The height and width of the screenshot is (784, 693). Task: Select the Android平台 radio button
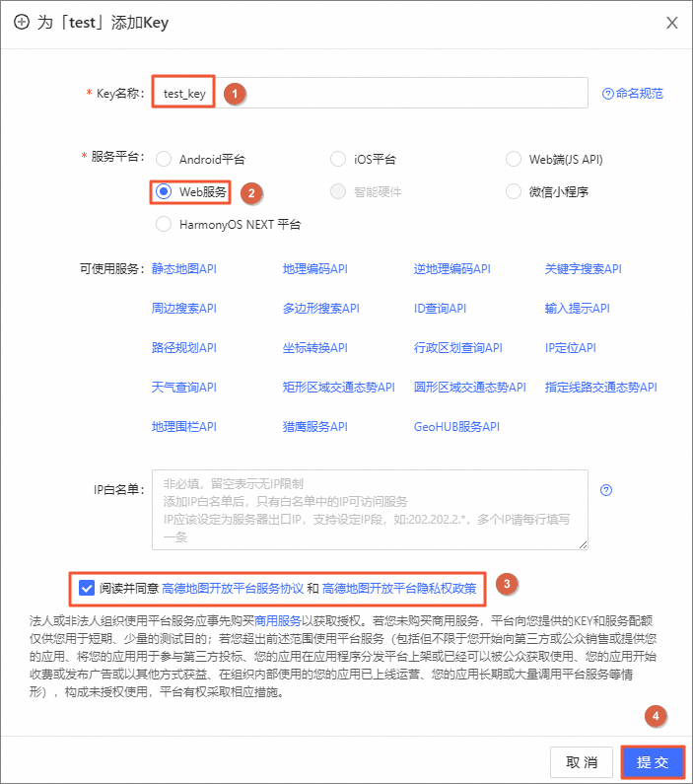point(164,159)
